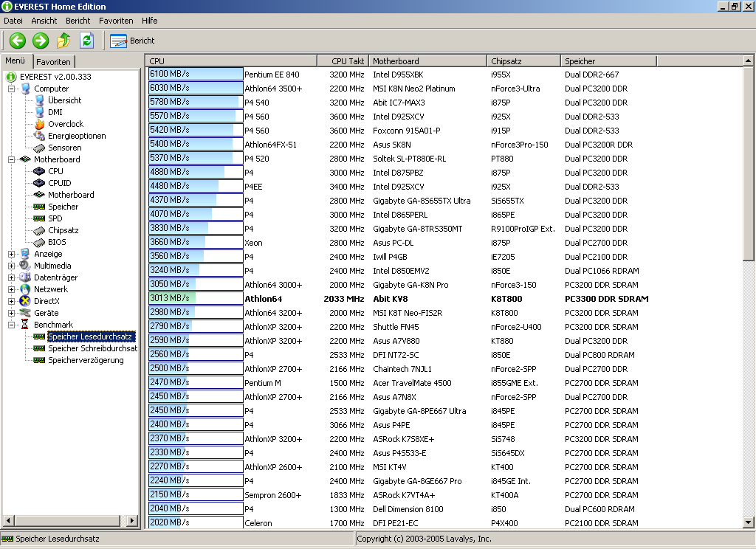Open the Sensoren icon item
This screenshot has height=549, width=756.
(x=40, y=148)
